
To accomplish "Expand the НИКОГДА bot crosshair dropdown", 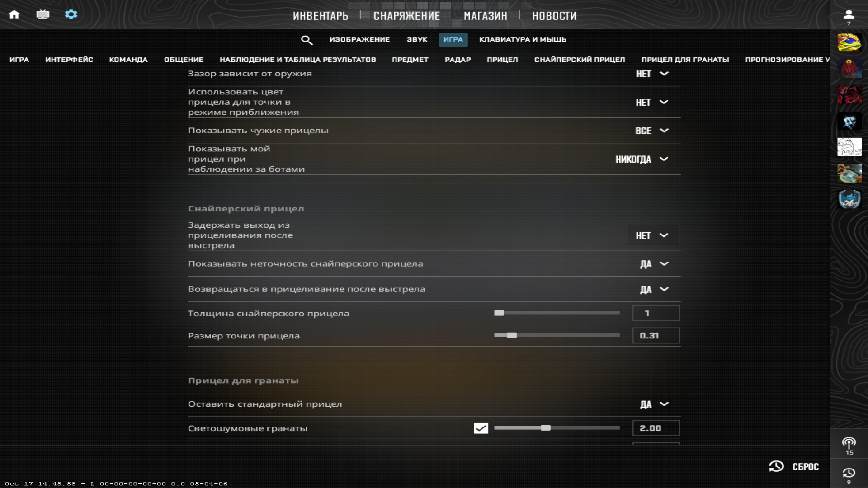I will tap(642, 159).
